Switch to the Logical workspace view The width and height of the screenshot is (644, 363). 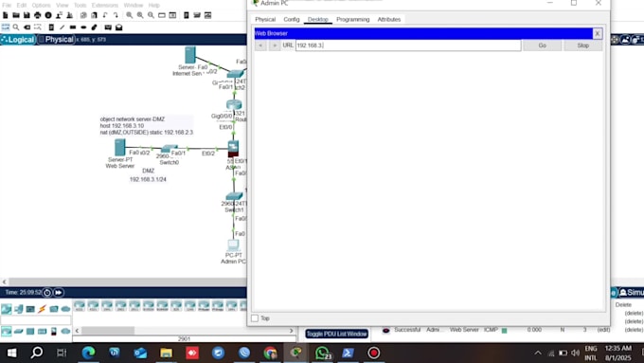(18, 40)
